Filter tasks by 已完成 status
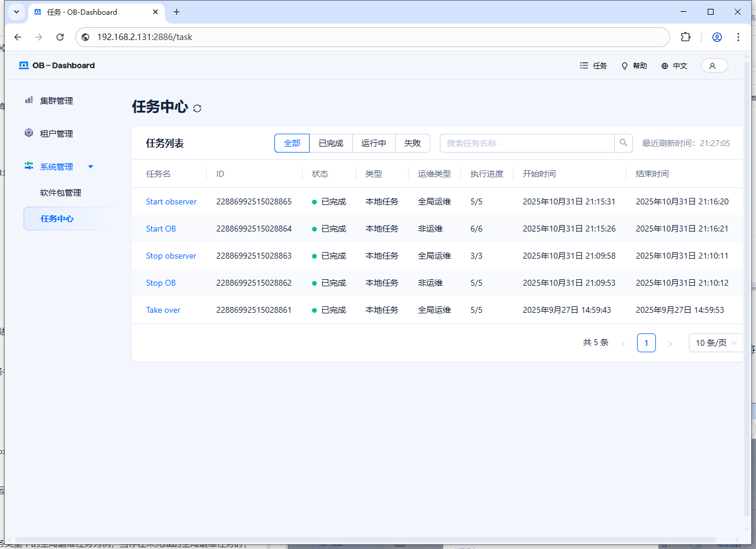Viewport: 756px width, 549px height. tap(331, 143)
